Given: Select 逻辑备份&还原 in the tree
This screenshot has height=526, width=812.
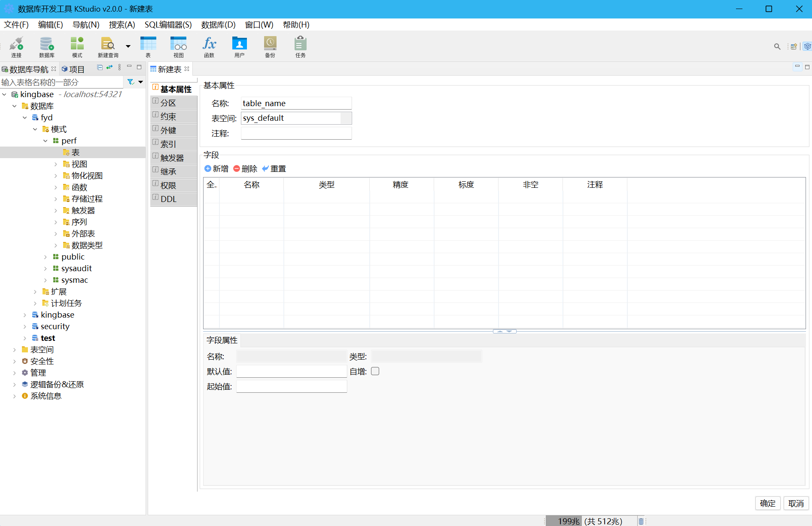Looking at the screenshot, I should (x=57, y=385).
